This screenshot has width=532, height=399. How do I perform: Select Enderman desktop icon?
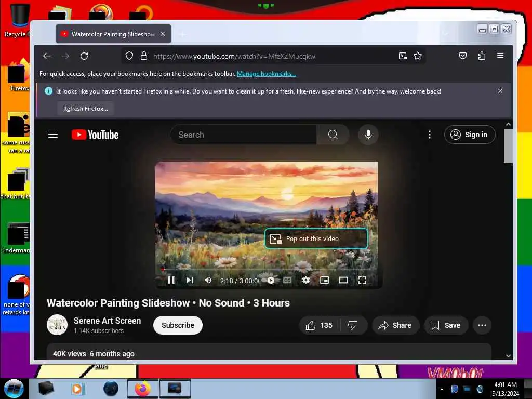16,238
